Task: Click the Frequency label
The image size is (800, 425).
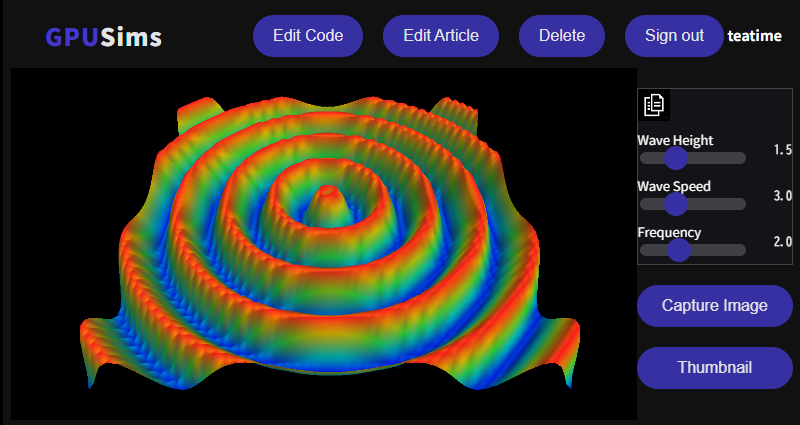Action: 669,233
